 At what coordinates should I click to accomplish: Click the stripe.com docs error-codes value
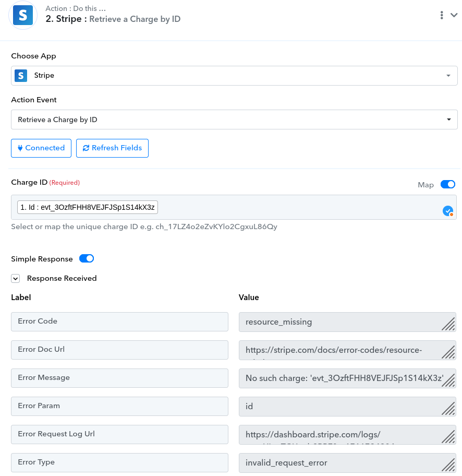click(347, 350)
